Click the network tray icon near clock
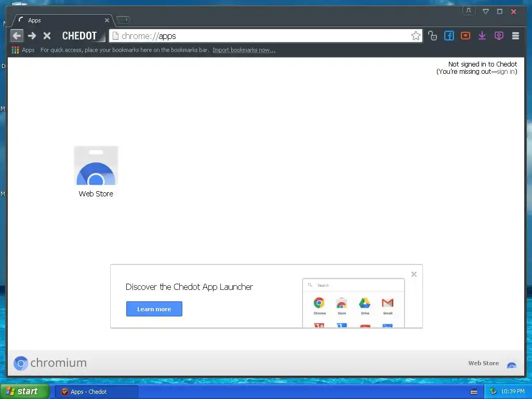The width and height of the screenshot is (532, 399). click(x=493, y=392)
